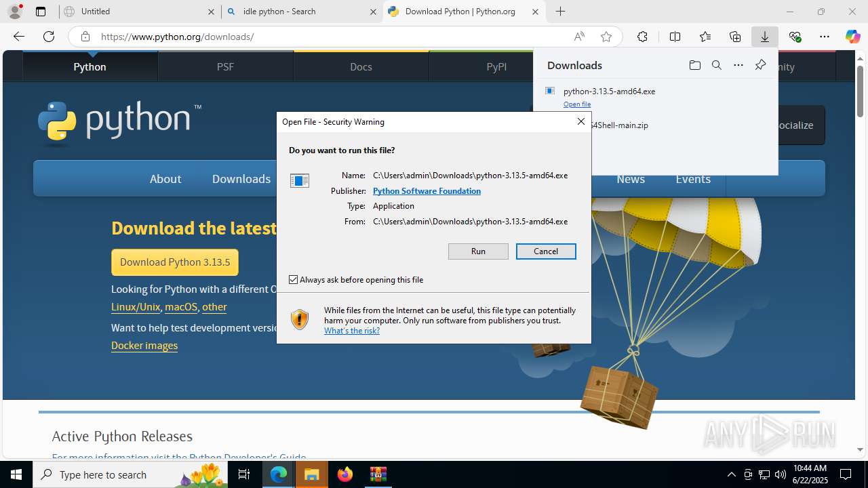Pin the Downloads panel
Image resolution: width=868 pixels, height=488 pixels.
pos(761,65)
